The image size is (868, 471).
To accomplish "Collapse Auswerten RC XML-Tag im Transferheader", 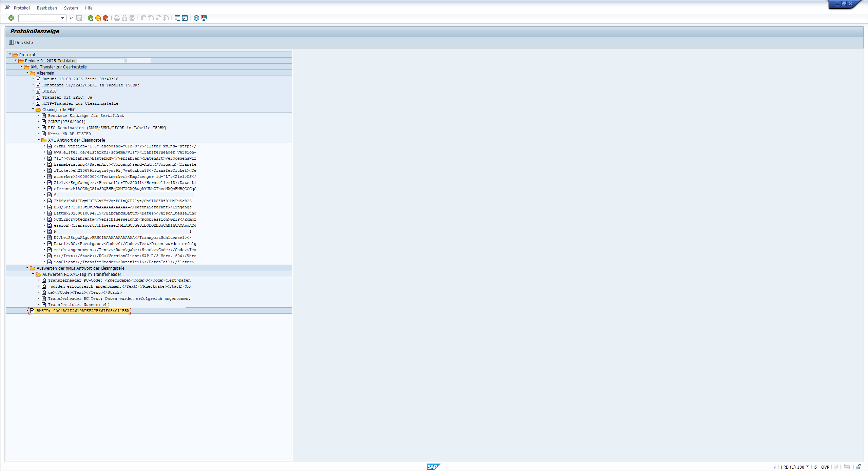I will [33, 274].
